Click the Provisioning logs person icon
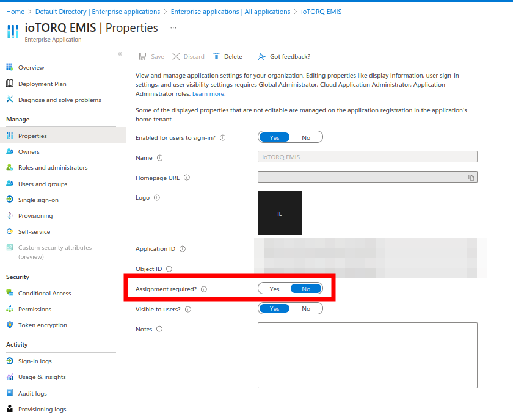This screenshot has width=513, height=420. pyautogui.click(x=10, y=409)
